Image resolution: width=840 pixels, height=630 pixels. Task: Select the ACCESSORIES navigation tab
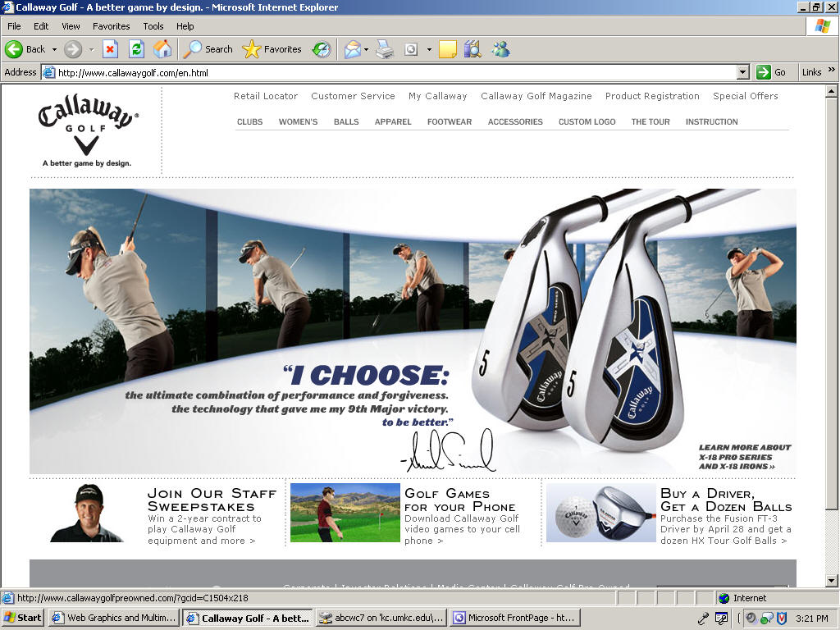[515, 121]
